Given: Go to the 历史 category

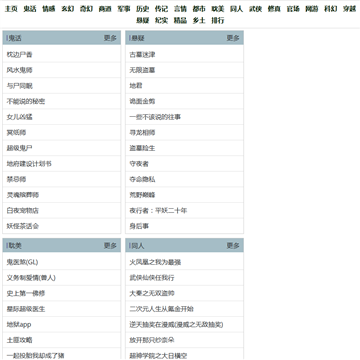Looking at the screenshot, I should (x=142, y=9).
